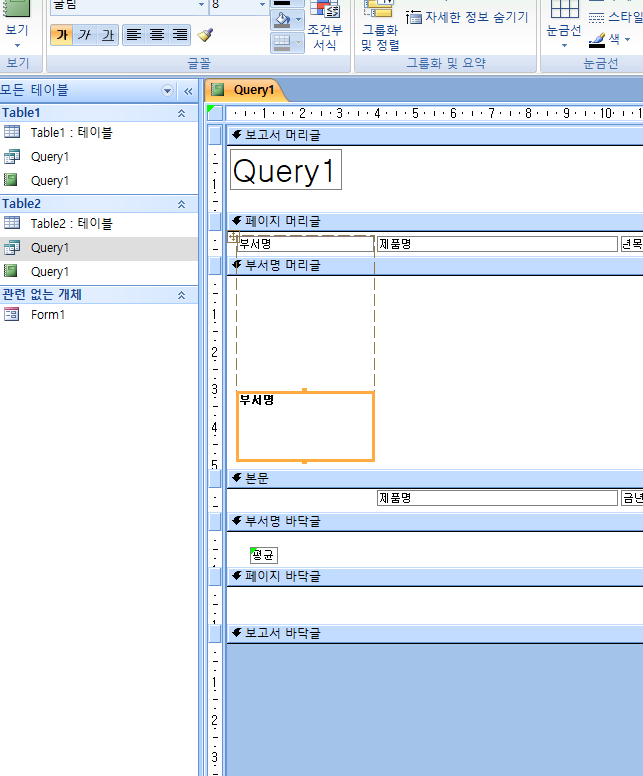Select the format painter brush icon
643x776 pixels.
click(x=205, y=35)
